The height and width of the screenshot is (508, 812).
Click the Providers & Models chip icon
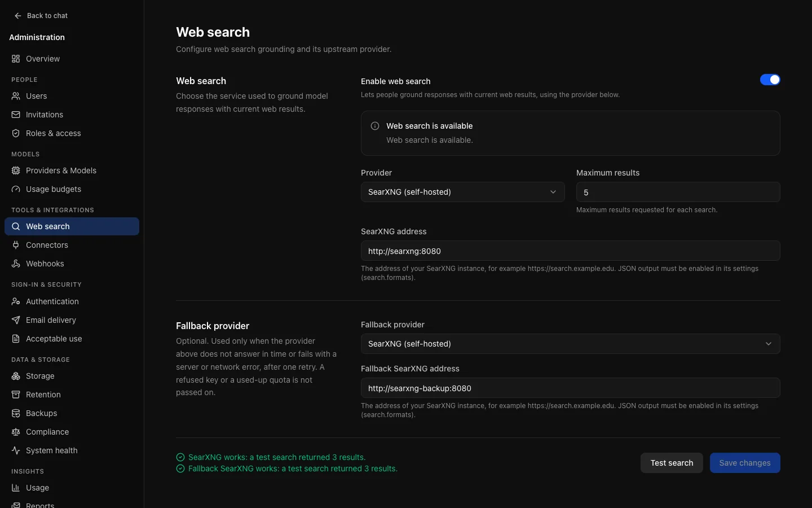[16, 170]
